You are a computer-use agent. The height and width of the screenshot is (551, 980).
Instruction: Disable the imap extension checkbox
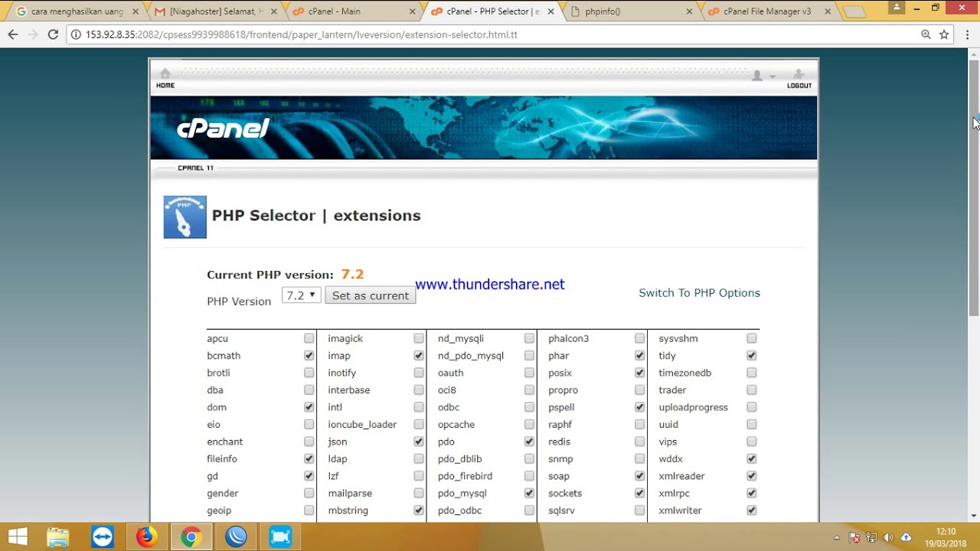coord(419,356)
